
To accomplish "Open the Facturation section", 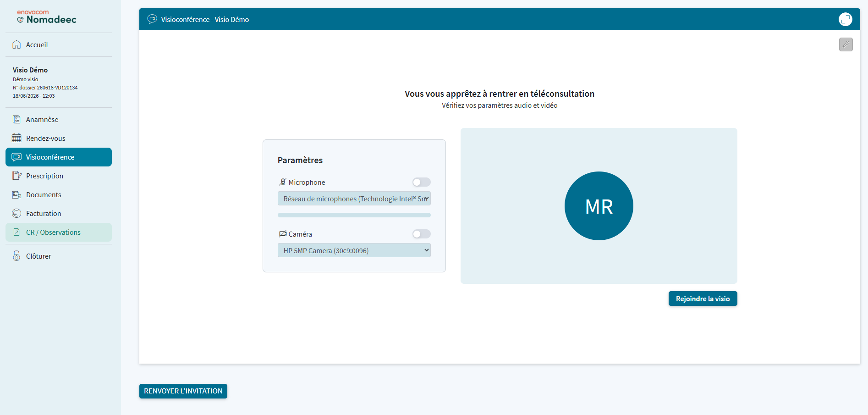I will click(59, 213).
